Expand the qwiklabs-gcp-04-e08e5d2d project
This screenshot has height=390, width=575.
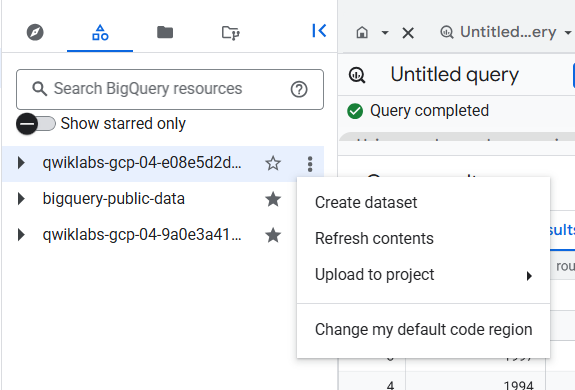(x=21, y=163)
